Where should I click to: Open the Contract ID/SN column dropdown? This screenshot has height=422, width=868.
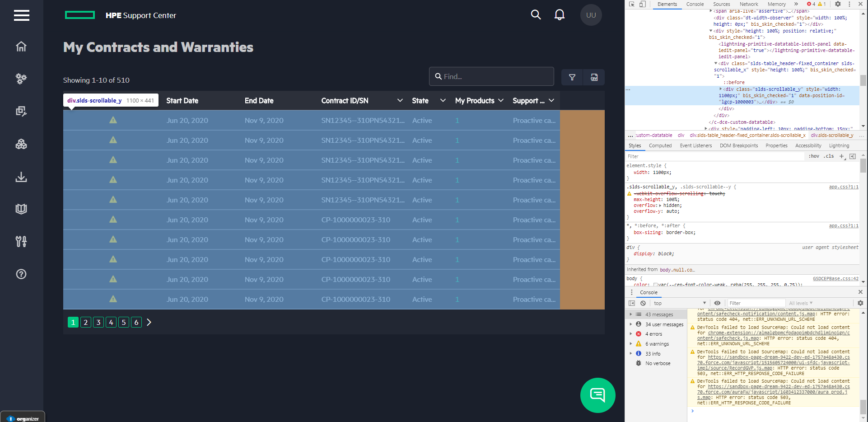tap(400, 100)
